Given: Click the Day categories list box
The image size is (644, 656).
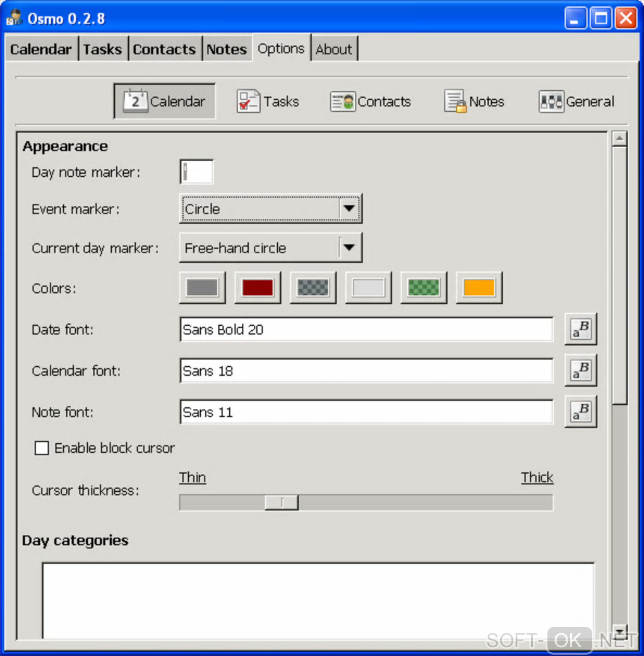Looking at the screenshot, I should pos(318,601).
